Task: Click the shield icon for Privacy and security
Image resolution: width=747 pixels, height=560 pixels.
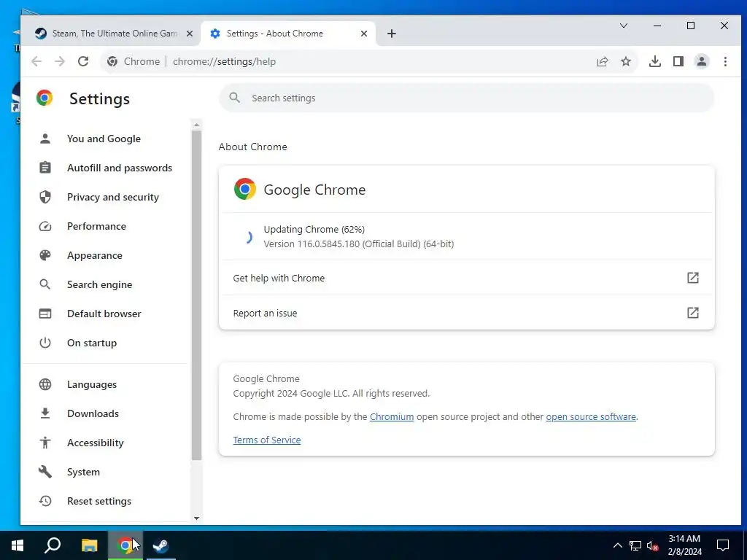Action: pos(45,197)
